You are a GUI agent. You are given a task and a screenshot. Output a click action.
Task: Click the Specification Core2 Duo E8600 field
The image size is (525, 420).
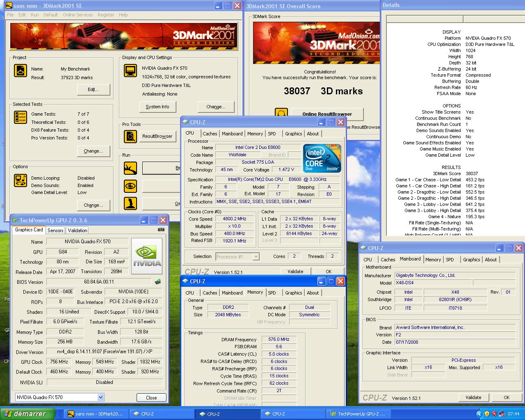(277, 180)
